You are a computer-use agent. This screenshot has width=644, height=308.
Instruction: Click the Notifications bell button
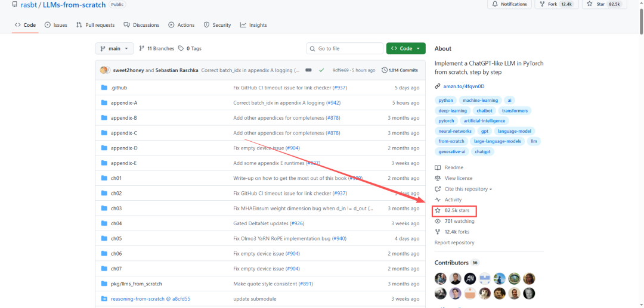[x=509, y=4]
